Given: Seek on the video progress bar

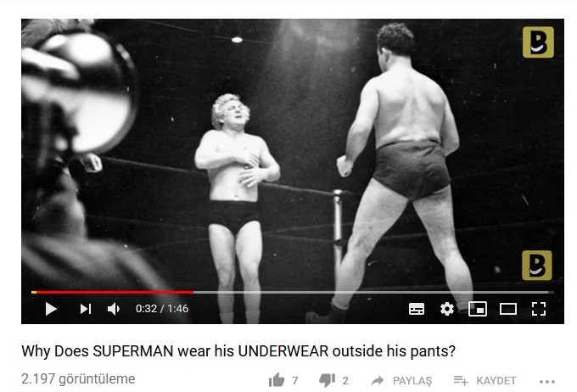Looking at the screenshot, I should point(293,292).
